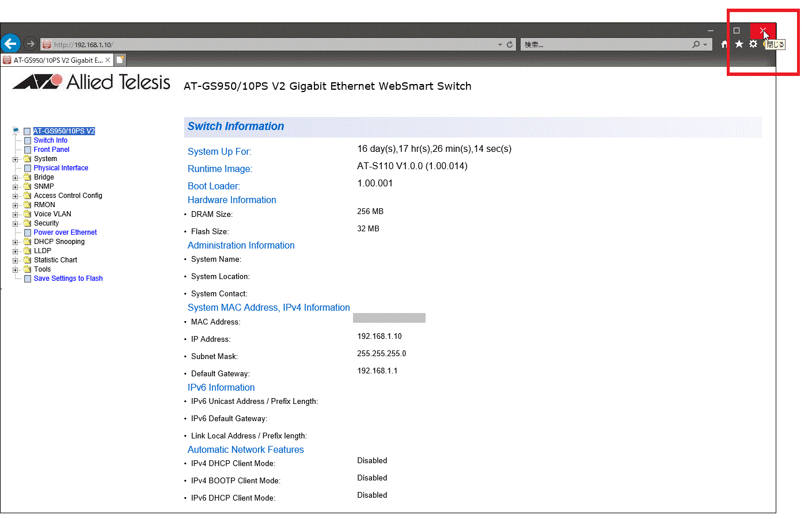Click the System folder icon

coord(27,159)
